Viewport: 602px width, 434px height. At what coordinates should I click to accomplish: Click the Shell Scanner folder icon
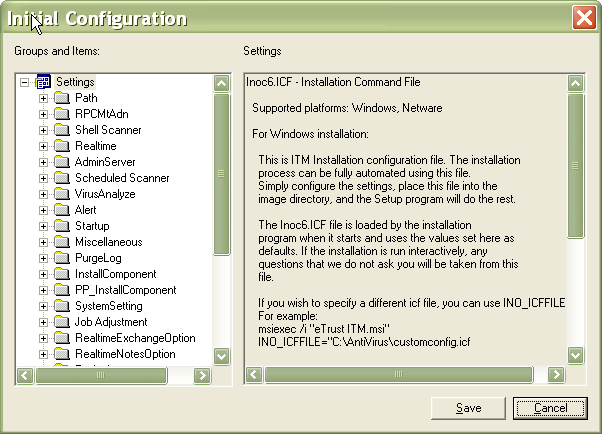click(x=61, y=130)
